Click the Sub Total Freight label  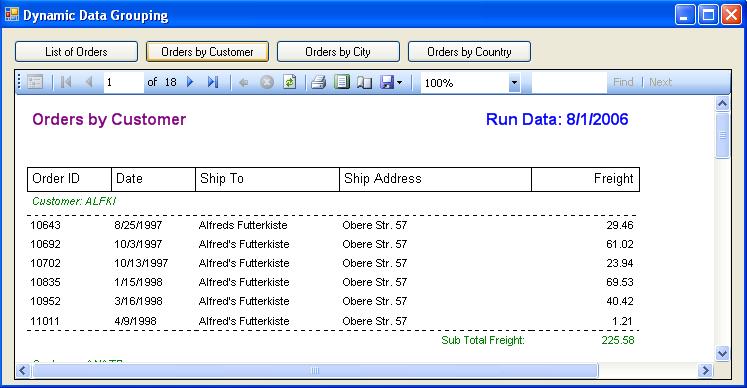483,340
